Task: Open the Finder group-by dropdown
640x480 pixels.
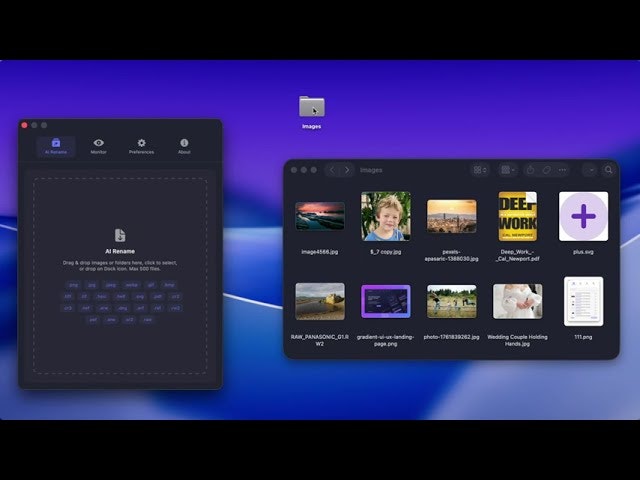Action: 508,170
